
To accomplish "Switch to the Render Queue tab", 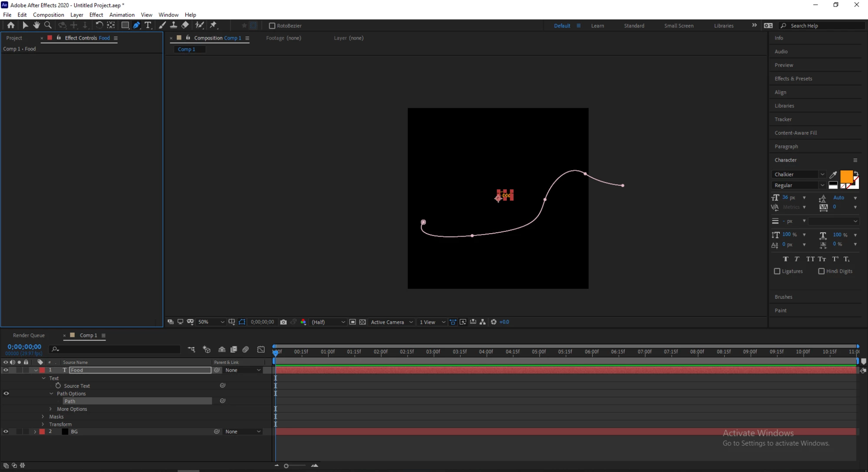I will [x=29, y=335].
